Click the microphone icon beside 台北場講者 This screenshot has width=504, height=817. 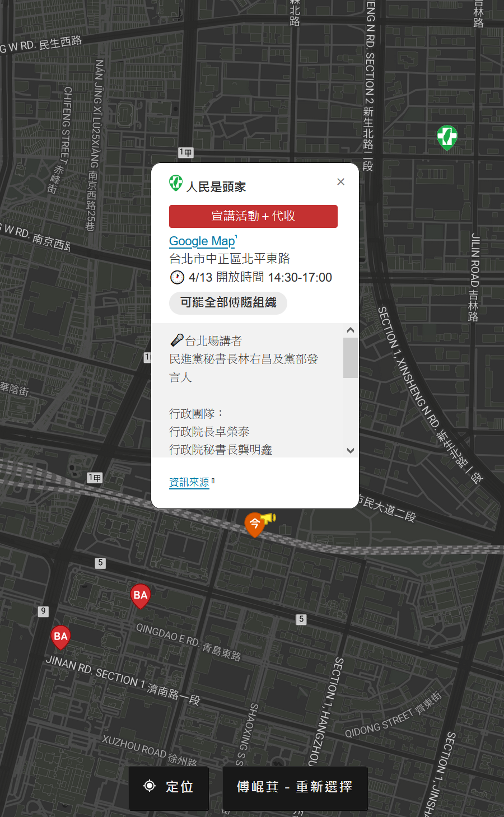pos(177,340)
